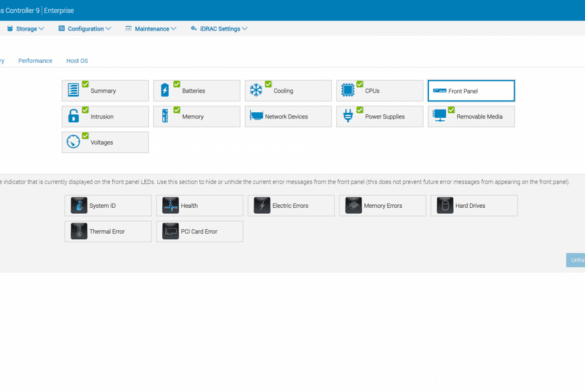Expand the Configuration dropdown menu
The image size is (585, 390).
(x=85, y=29)
